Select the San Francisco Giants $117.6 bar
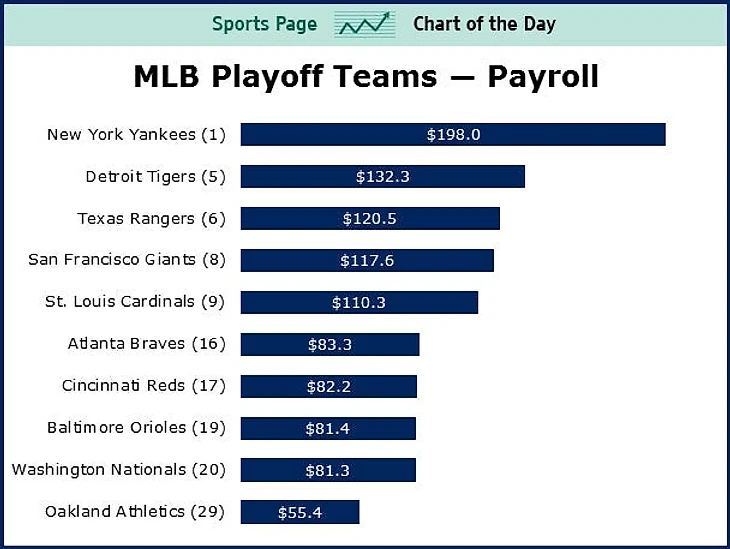 367,260
